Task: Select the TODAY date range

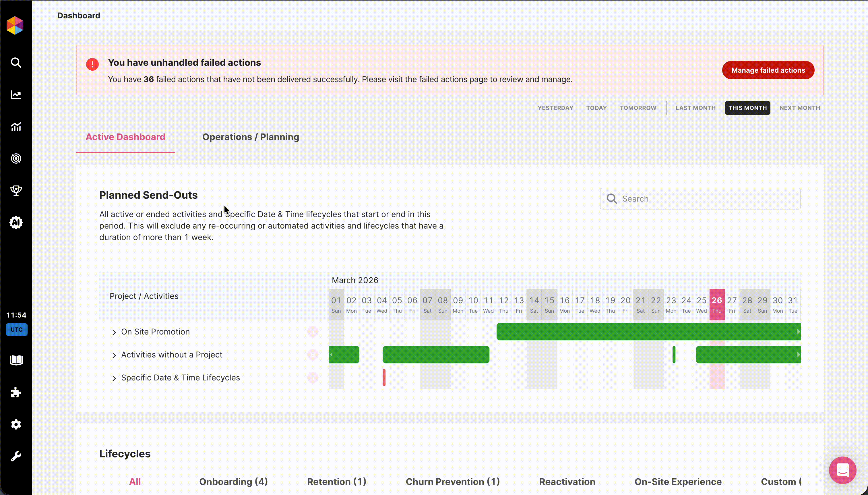Action: [596, 108]
